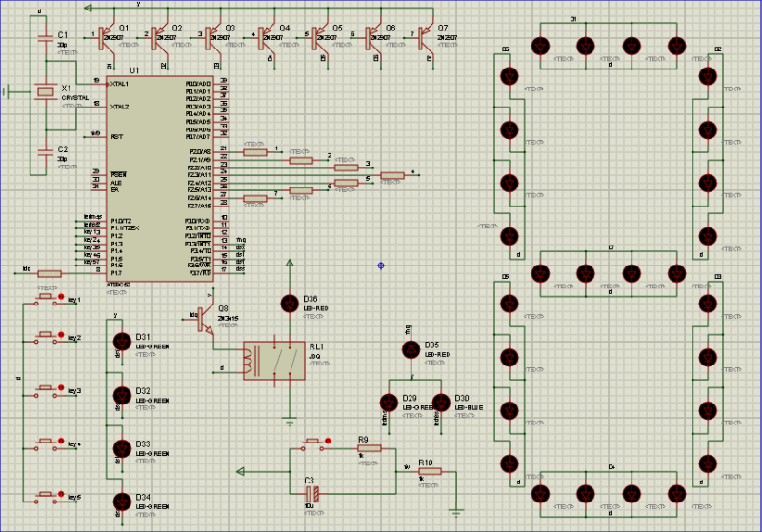Select the RL1 relay component
762x532 pixels.
pyautogui.click(x=273, y=361)
